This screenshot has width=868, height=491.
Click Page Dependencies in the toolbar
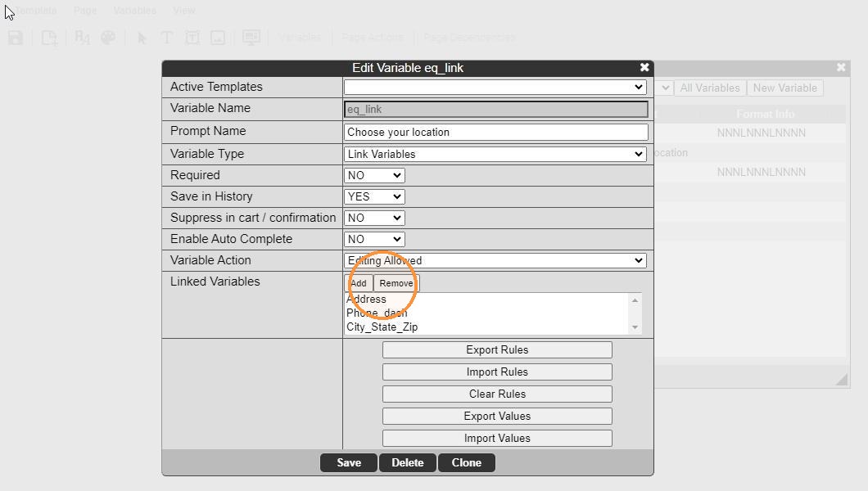point(469,37)
